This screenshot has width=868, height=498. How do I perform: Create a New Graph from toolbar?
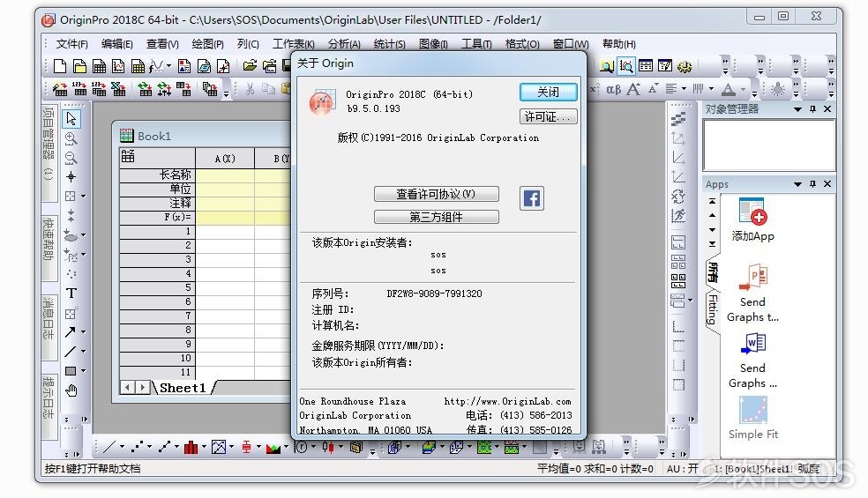(x=118, y=66)
